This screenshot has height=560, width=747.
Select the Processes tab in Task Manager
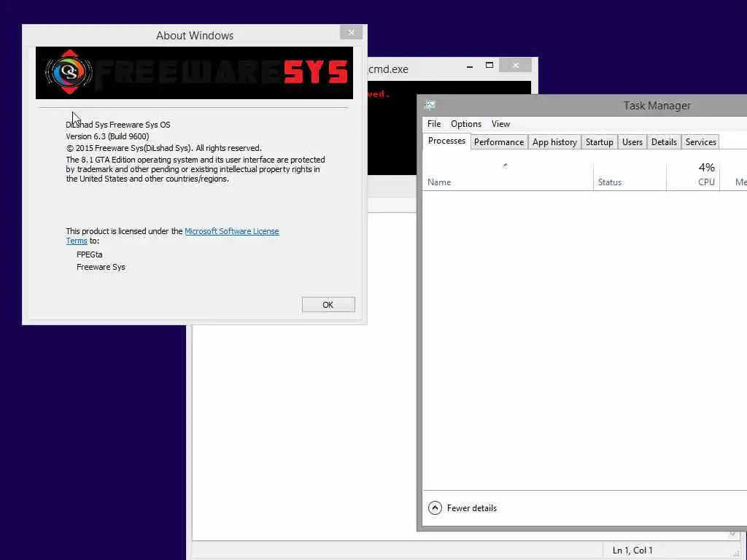tap(447, 141)
